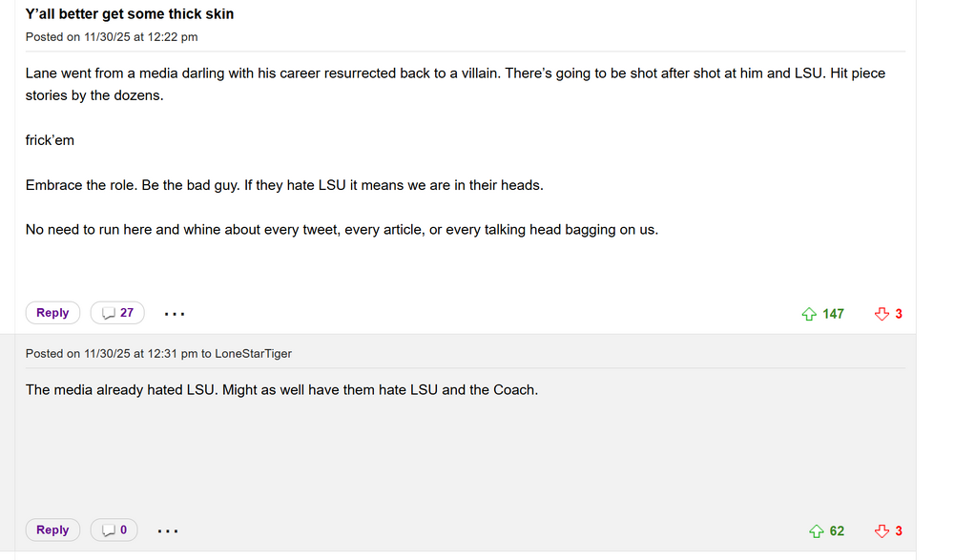Click the "Y'all better get some thick skin" title

[130, 14]
